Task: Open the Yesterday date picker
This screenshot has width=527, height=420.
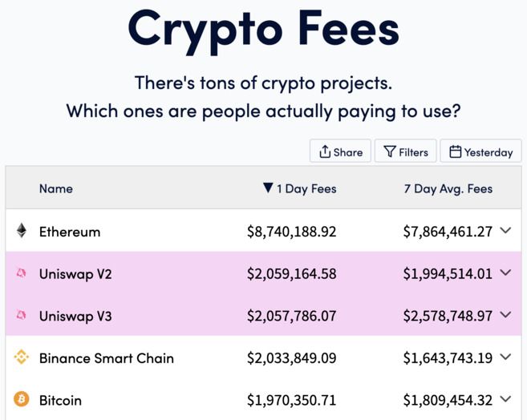Action: click(x=480, y=151)
